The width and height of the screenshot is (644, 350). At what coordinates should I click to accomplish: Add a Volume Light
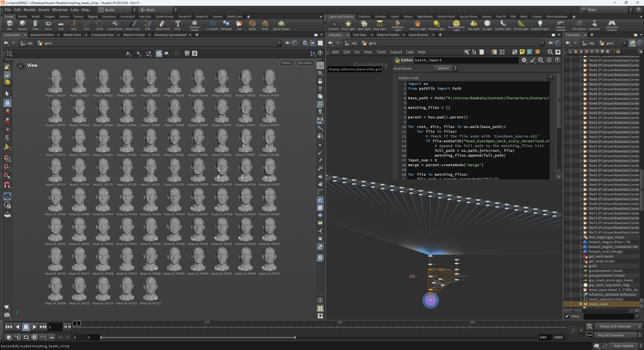pyautogui.click(x=418, y=25)
